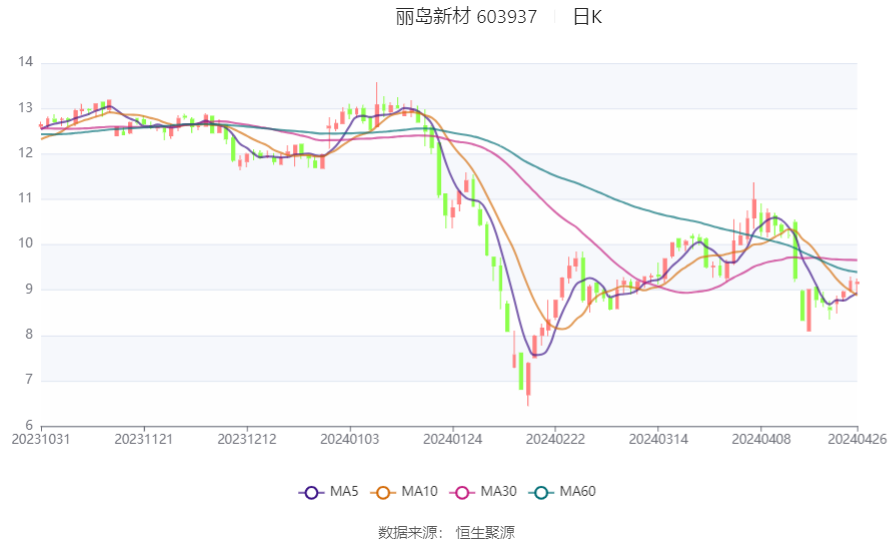Click the 14 price label on the y-axis
The image size is (893, 542).
pos(26,62)
